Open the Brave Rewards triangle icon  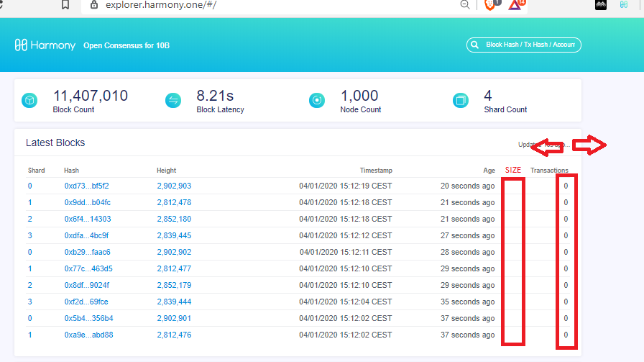(x=515, y=4)
